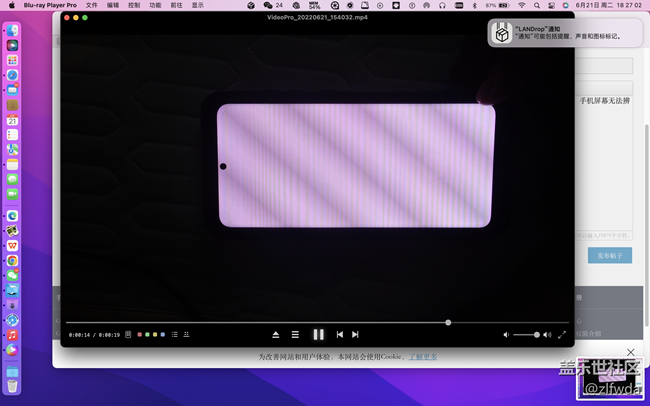
Task: Skip to the next track
Action: pyautogui.click(x=355, y=335)
